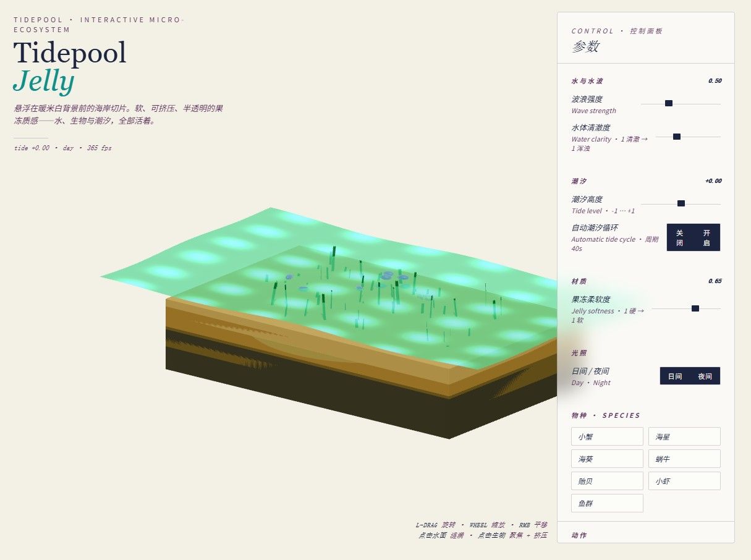751x560 pixels.
Task: Click the 果冻柔软度 label
Action: (x=591, y=299)
